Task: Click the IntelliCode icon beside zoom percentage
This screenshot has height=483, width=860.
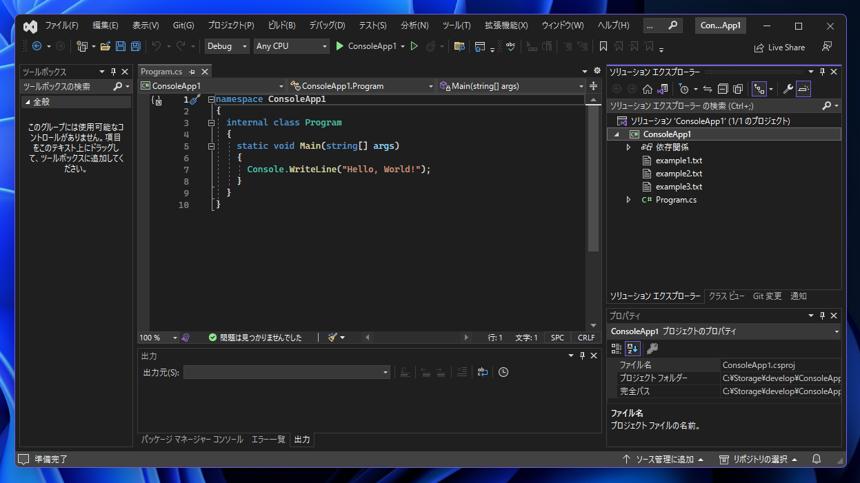Action: click(185, 338)
